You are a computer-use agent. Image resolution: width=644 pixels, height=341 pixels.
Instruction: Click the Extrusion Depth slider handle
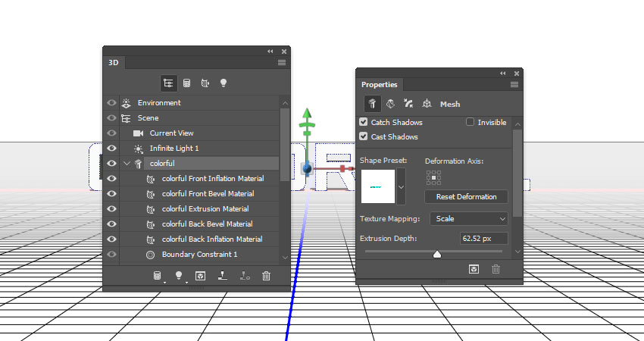point(437,255)
